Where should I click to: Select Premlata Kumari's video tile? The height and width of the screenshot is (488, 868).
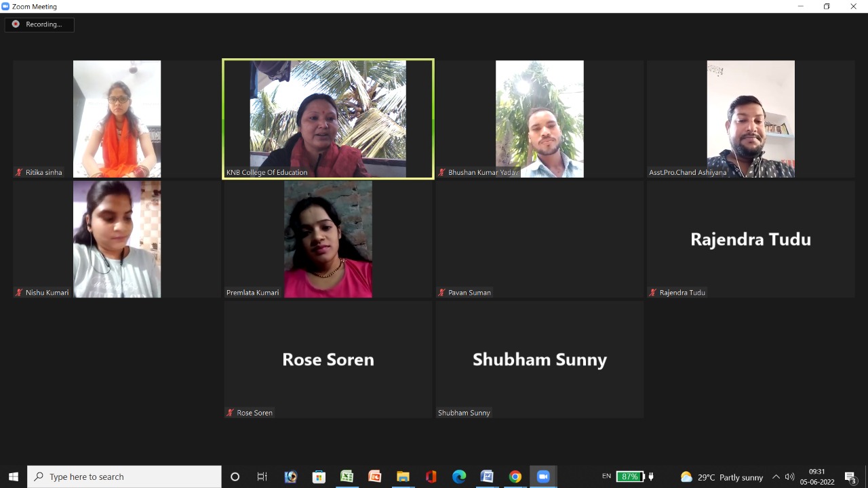coord(328,239)
